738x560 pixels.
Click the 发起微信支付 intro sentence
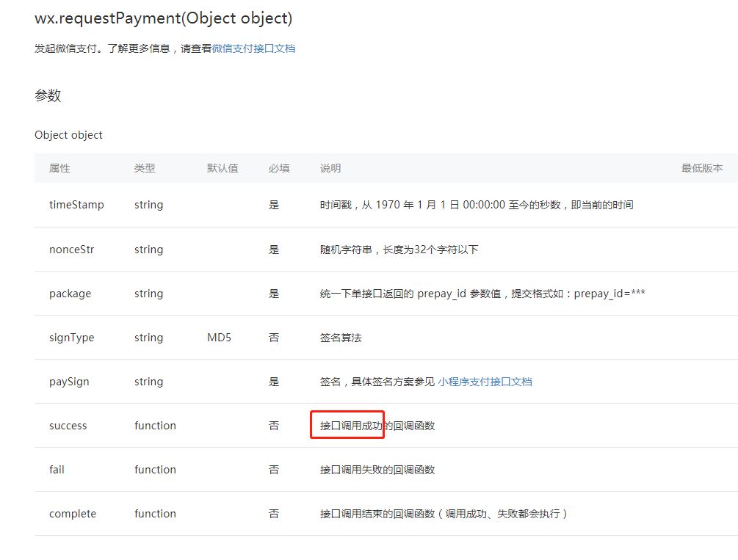pos(164,48)
